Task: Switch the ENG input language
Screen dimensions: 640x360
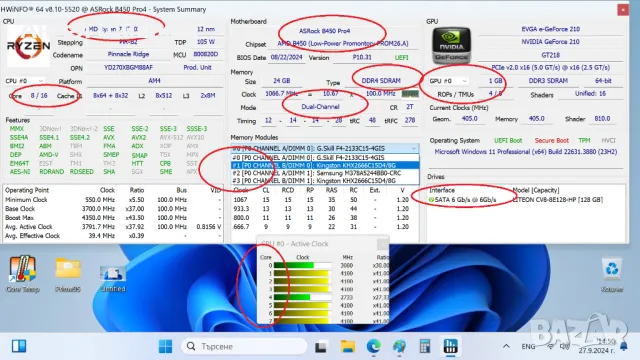Action: 528,346
